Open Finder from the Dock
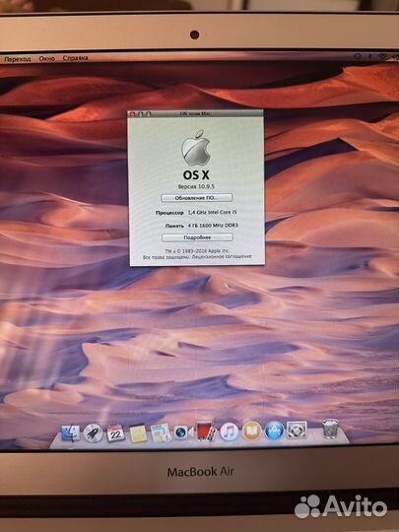This screenshot has height=532, width=399. (71, 433)
